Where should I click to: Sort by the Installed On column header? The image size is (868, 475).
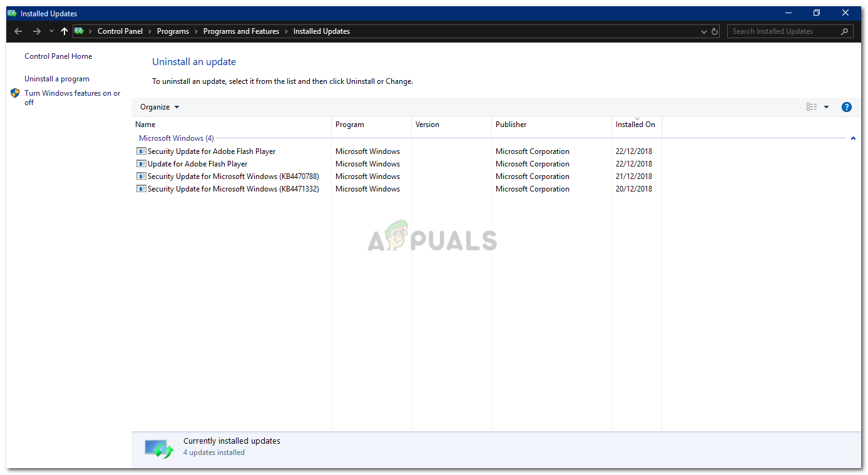(636, 125)
